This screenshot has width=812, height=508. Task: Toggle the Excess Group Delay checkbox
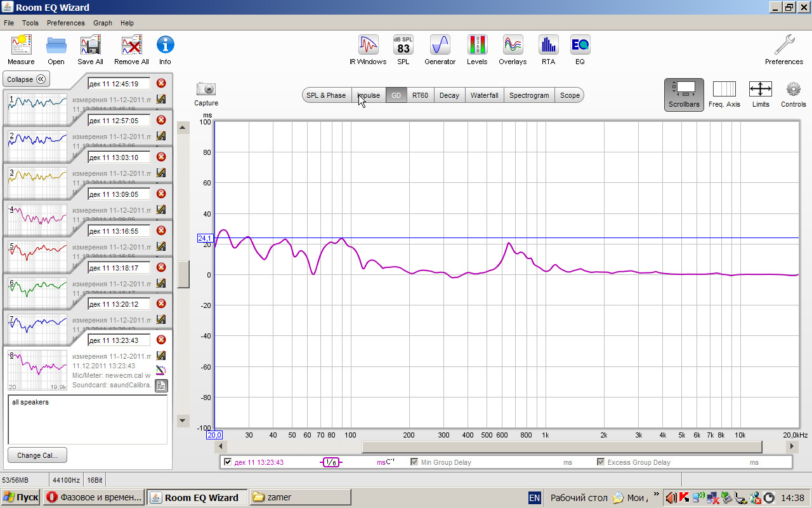(x=601, y=462)
